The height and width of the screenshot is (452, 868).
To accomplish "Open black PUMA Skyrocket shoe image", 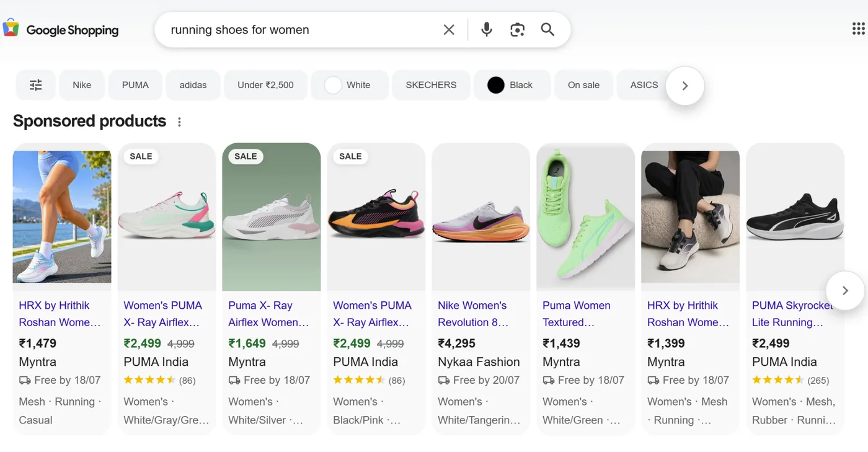I will pos(795,217).
